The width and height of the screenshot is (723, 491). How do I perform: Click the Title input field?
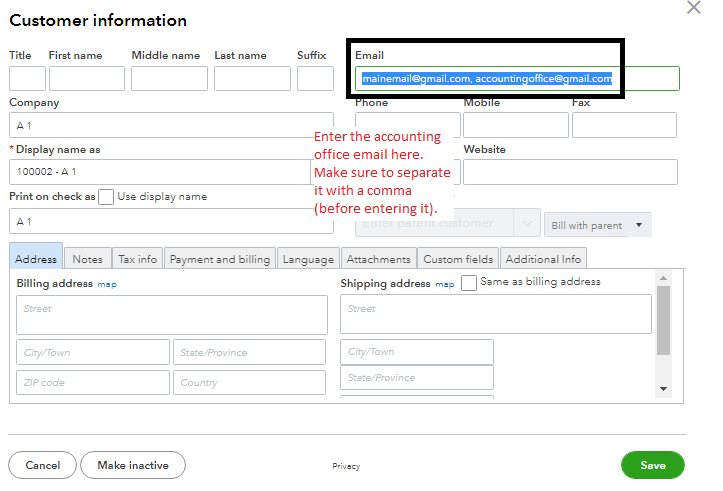click(27, 78)
